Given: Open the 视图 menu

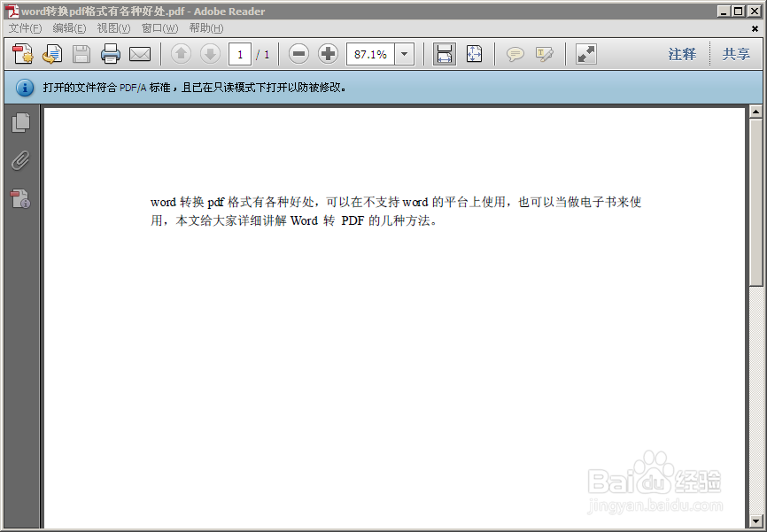Looking at the screenshot, I should click(x=113, y=28).
